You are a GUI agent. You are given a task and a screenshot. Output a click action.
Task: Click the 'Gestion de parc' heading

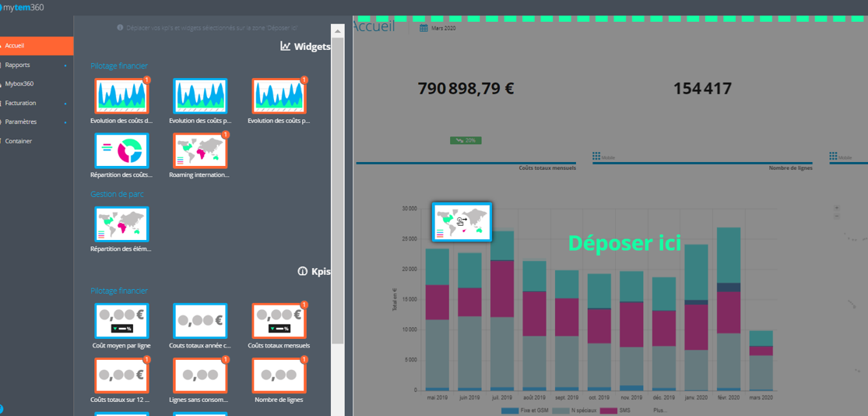[x=117, y=195]
